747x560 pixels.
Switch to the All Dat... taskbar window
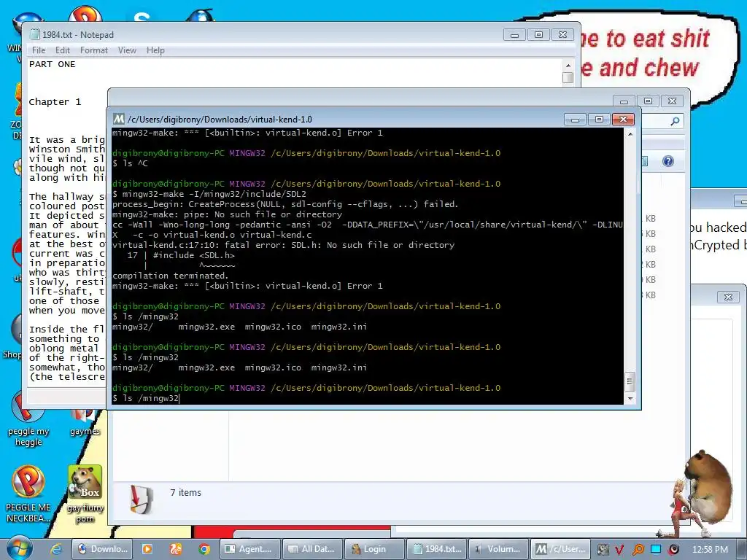coord(312,549)
